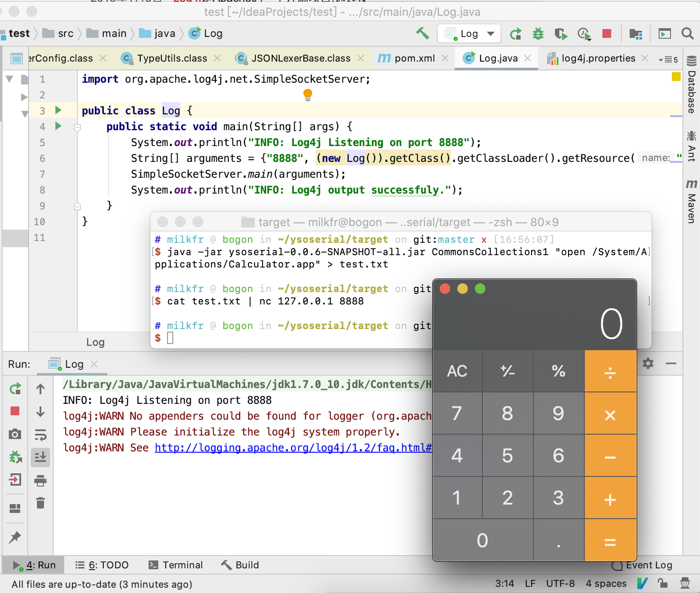Stop the process in the Run panel
This screenshot has height=593, width=700.
pos(15,411)
